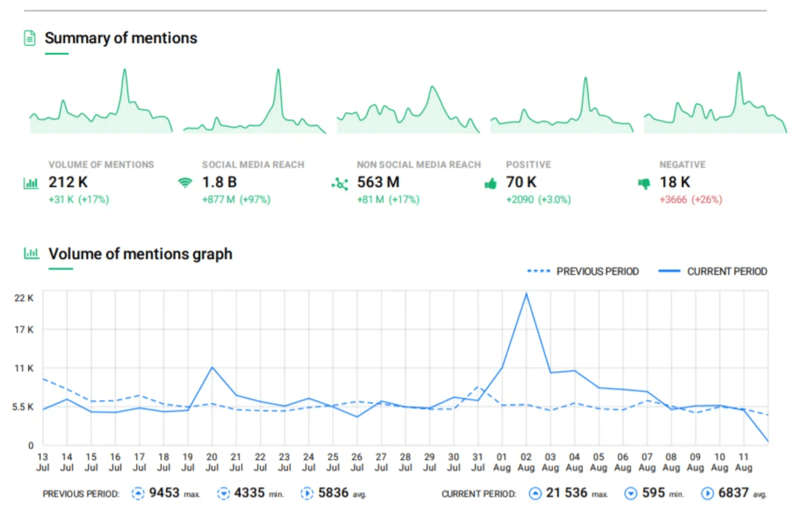812x528 pixels.
Task: Click the previous period avg icon
Action: (x=306, y=493)
